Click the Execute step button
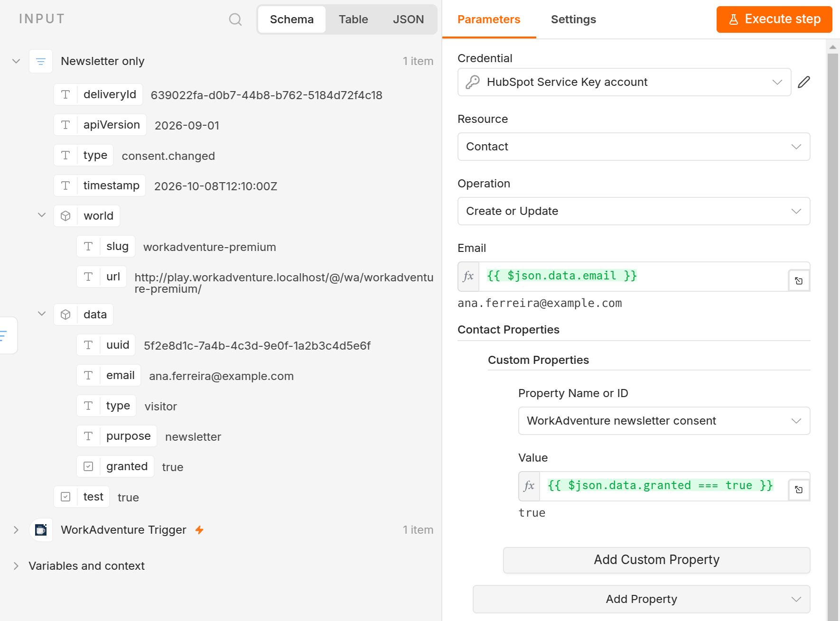Viewport: 840px width, 621px height. pos(774,19)
